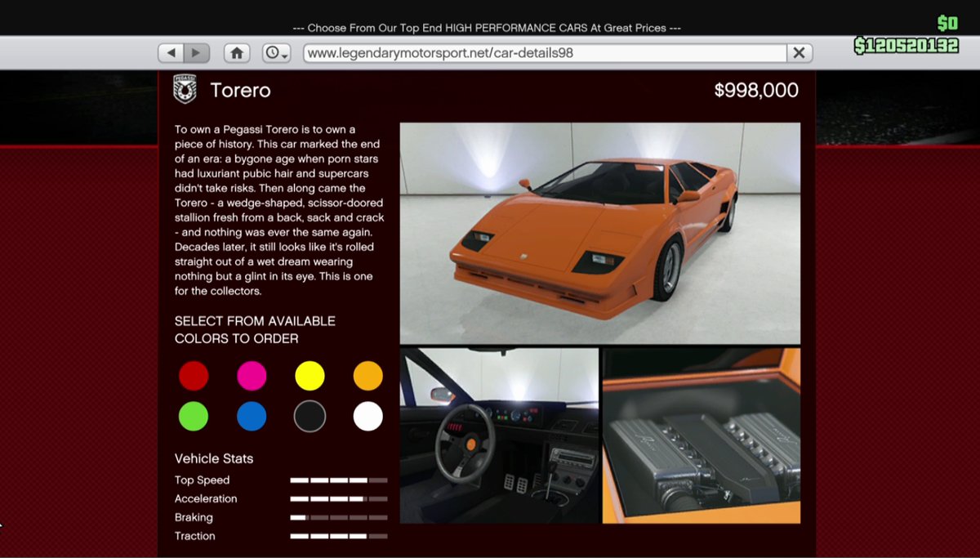Click the Acceleration stat bar
This screenshot has width=980, height=558.
(x=339, y=499)
